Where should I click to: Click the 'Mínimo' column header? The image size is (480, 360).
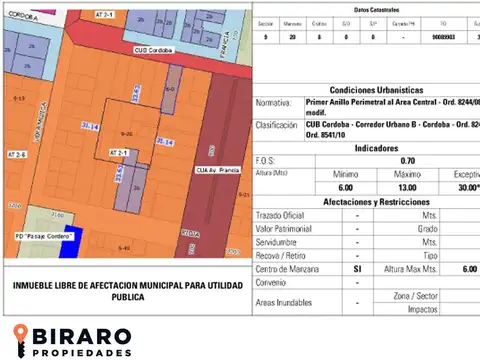tap(346, 174)
